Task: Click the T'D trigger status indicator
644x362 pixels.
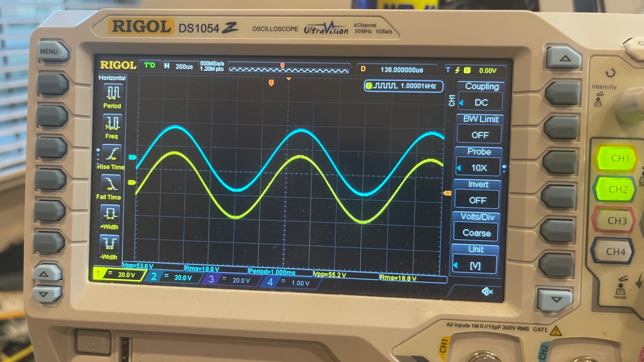Action: [x=150, y=65]
